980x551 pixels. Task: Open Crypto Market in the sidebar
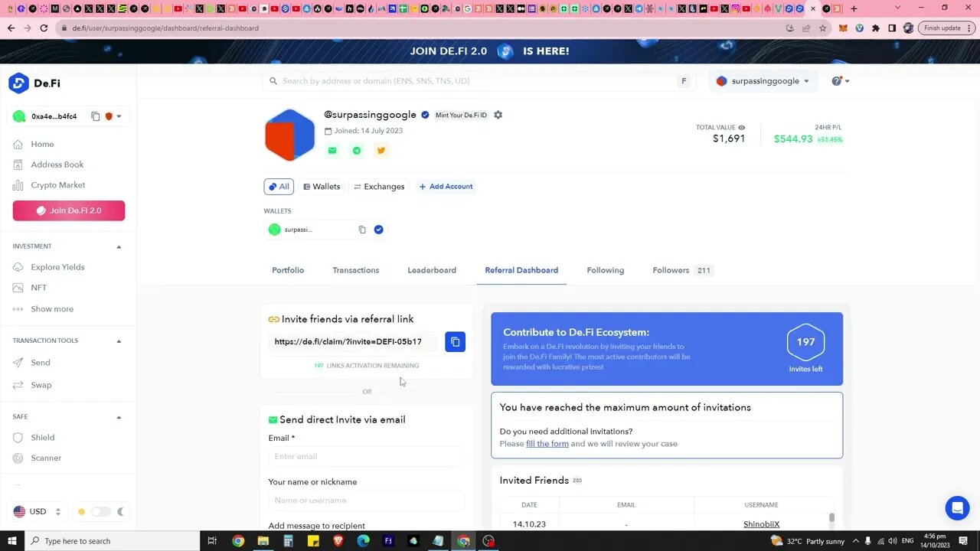tap(57, 185)
